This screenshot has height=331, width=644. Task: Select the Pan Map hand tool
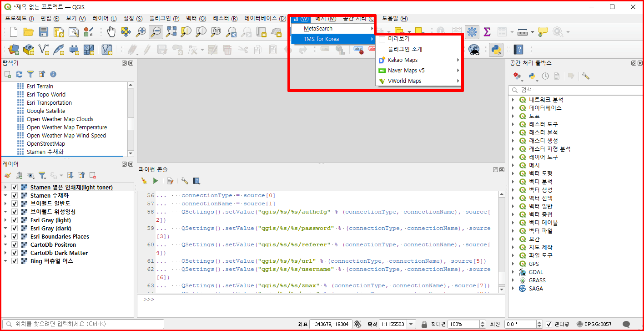111,32
